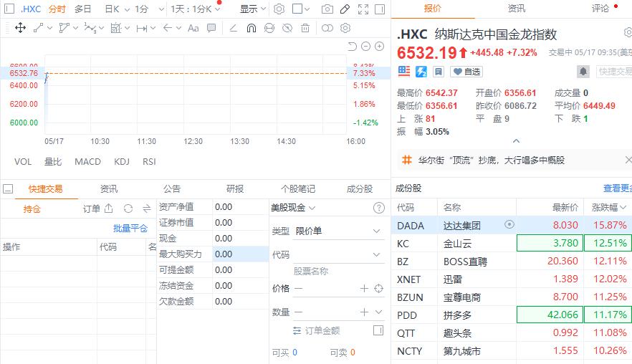Select the arrow drawing tool

pos(168,28)
